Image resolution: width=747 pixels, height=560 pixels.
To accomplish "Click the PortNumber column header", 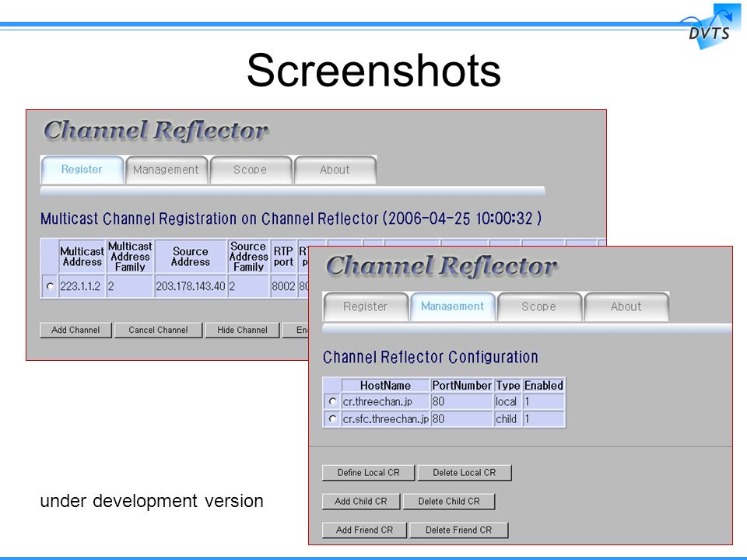I will coord(461,385).
